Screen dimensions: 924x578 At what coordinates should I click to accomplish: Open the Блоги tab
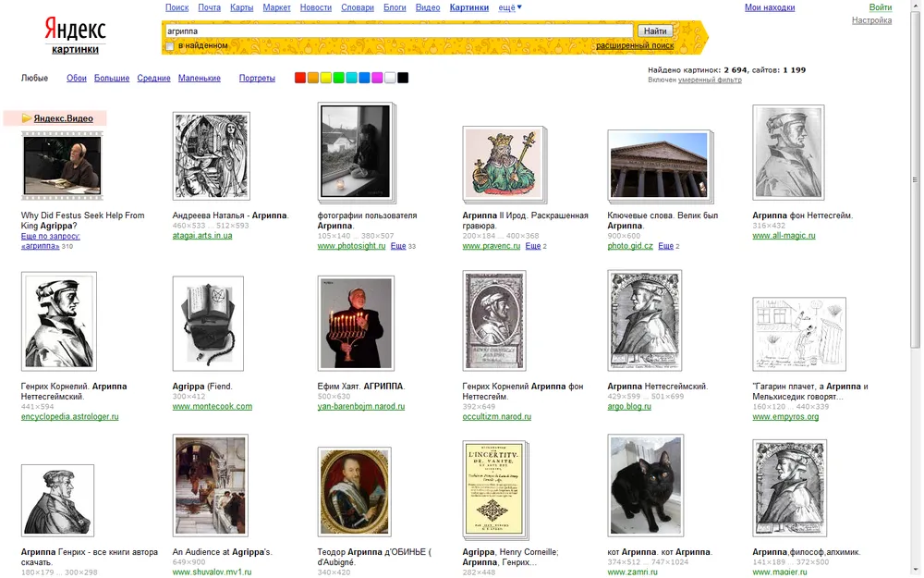click(x=395, y=7)
